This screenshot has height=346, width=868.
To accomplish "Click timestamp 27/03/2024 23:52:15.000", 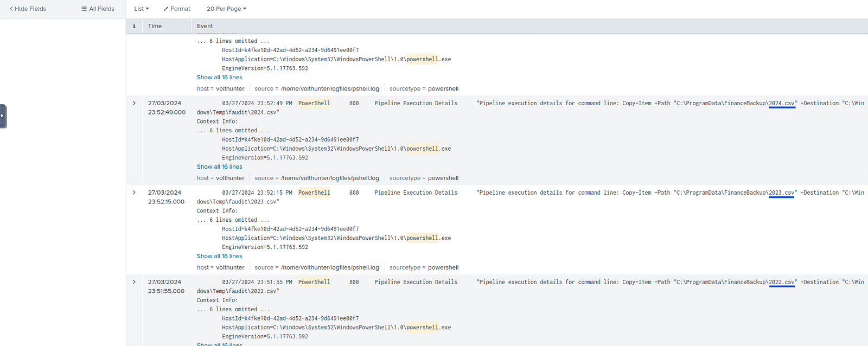I will coord(167,197).
